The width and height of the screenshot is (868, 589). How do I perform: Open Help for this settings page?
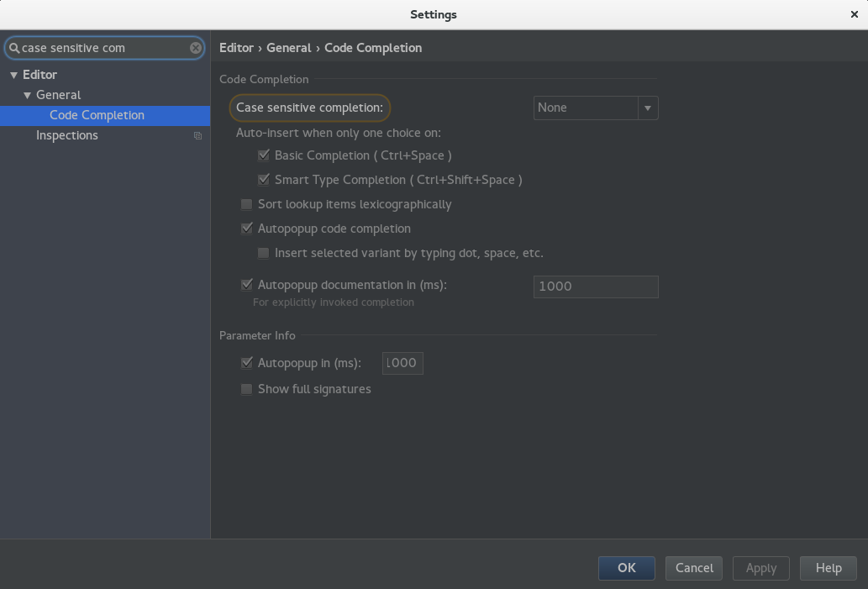click(x=828, y=568)
